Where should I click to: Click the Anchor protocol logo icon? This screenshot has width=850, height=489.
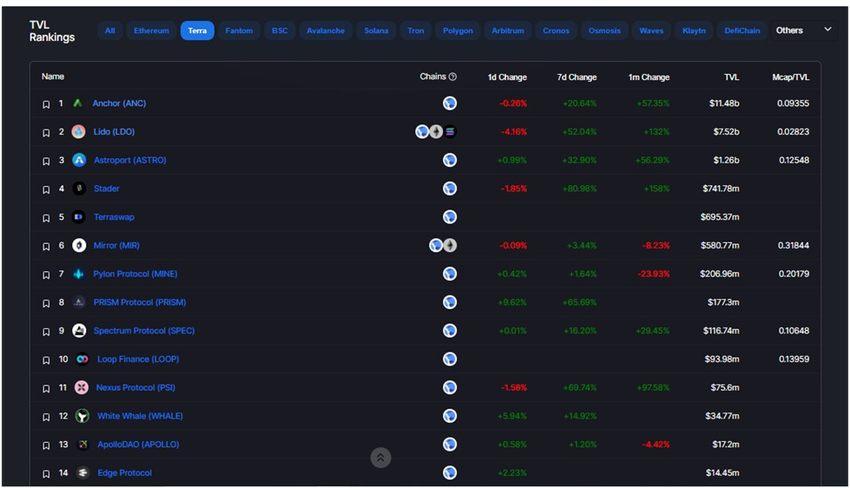click(78, 103)
